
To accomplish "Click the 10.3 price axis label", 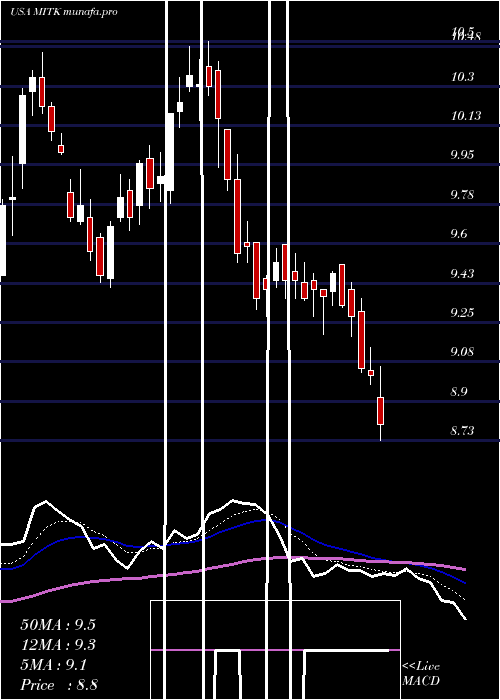I will click(x=462, y=77).
